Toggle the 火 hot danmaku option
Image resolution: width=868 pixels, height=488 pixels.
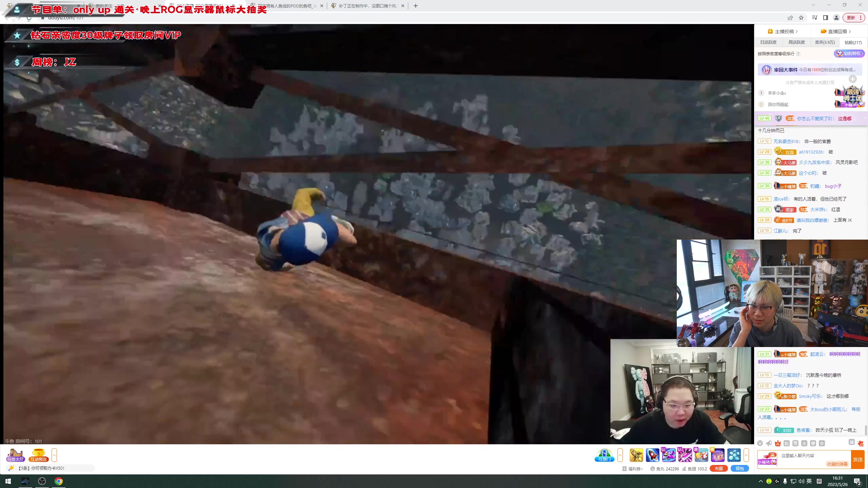(804, 443)
